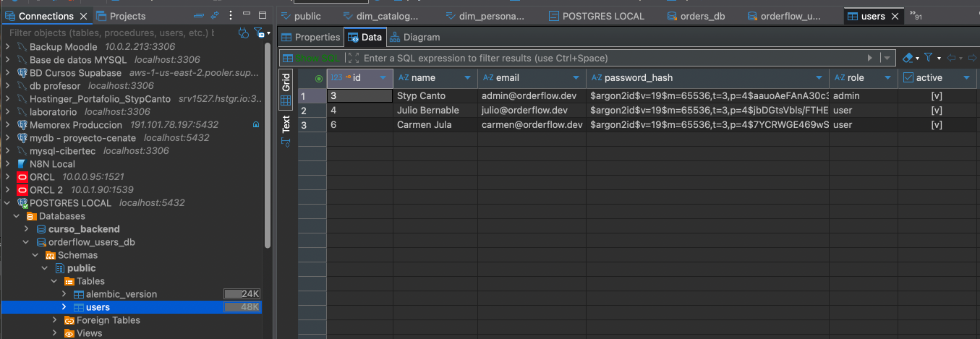Image resolution: width=980 pixels, height=339 pixels.
Task: Select the alembic_version table
Action: click(x=121, y=294)
